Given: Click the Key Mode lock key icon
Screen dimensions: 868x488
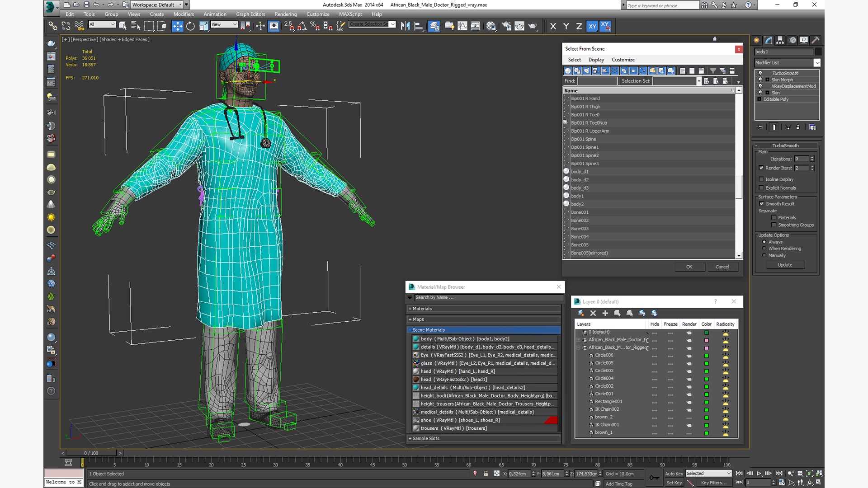Looking at the screenshot, I should (654, 478).
